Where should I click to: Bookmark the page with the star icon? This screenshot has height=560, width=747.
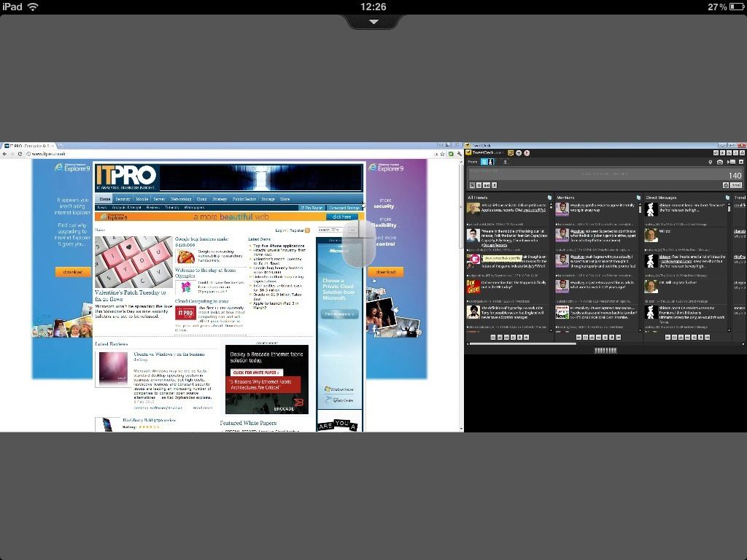click(442, 154)
